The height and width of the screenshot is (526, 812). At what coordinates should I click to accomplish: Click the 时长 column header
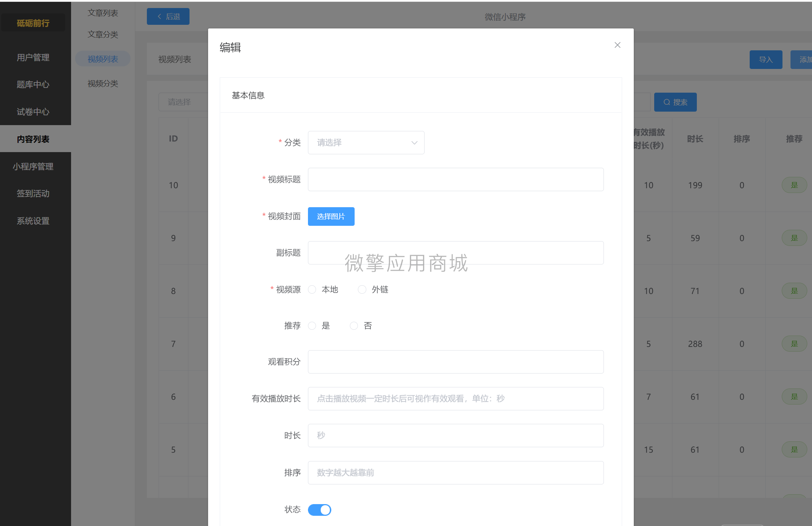(x=695, y=139)
